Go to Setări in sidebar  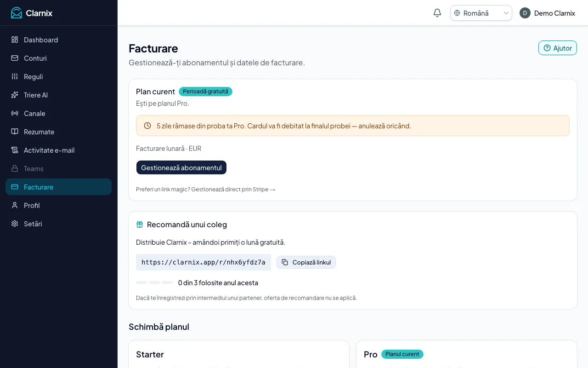58,224
